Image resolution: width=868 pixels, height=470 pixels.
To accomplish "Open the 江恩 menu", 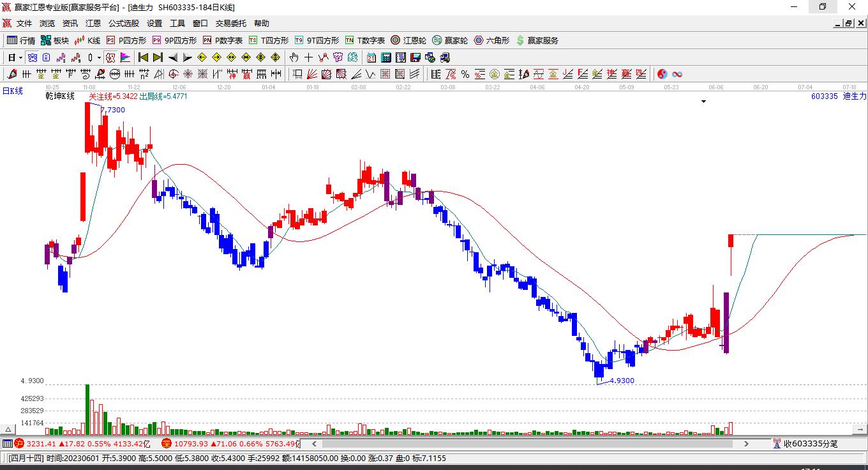I will pos(93,24).
